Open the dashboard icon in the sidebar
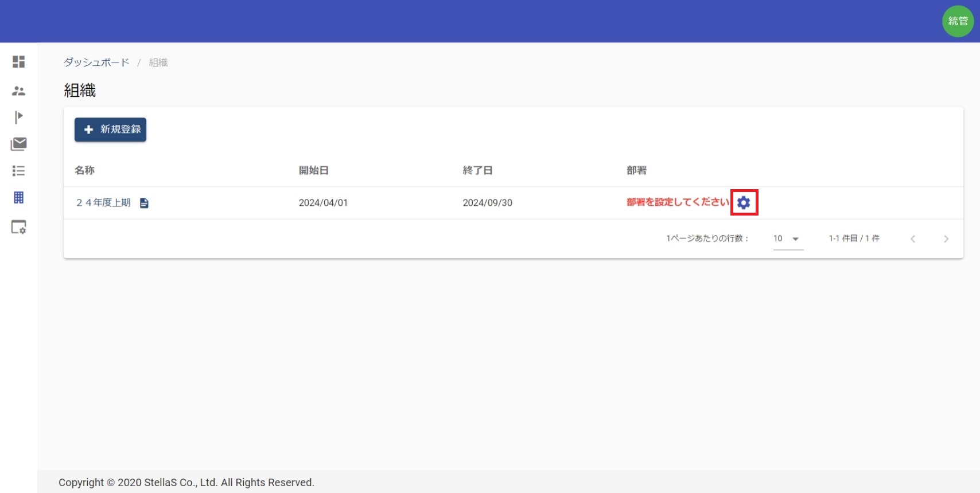The image size is (980, 493). tap(18, 62)
